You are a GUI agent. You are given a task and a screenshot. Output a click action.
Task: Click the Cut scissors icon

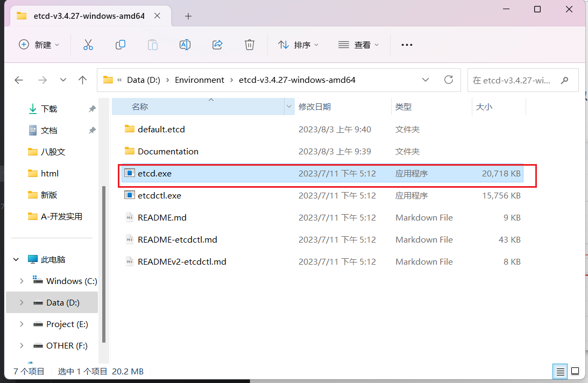pos(88,45)
